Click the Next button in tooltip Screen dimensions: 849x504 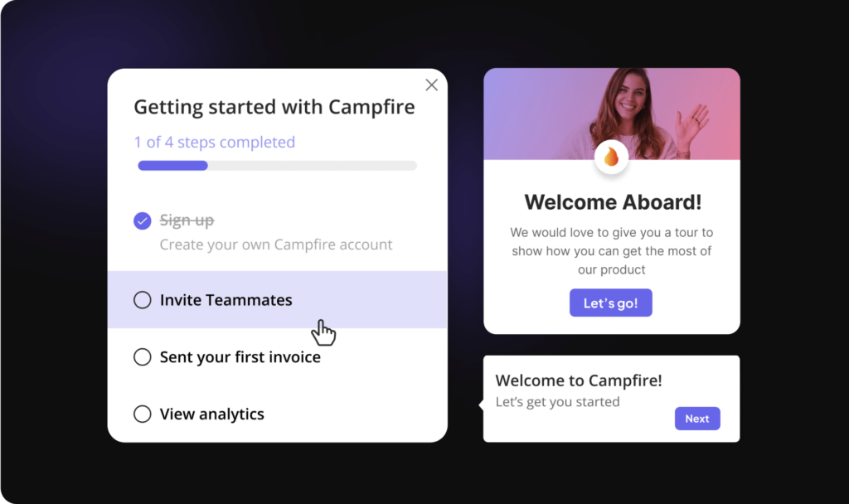pyautogui.click(x=697, y=419)
